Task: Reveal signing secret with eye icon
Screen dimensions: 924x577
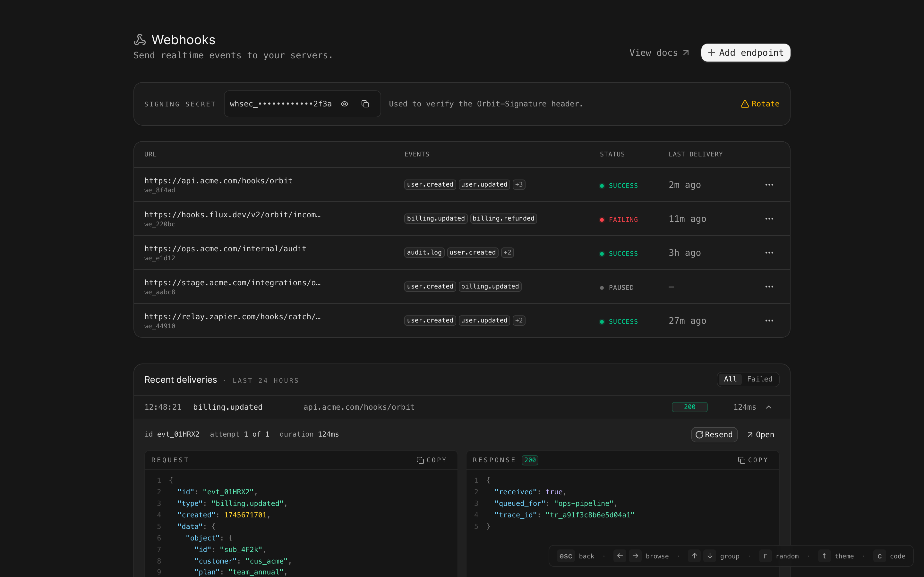Action: [344, 104]
